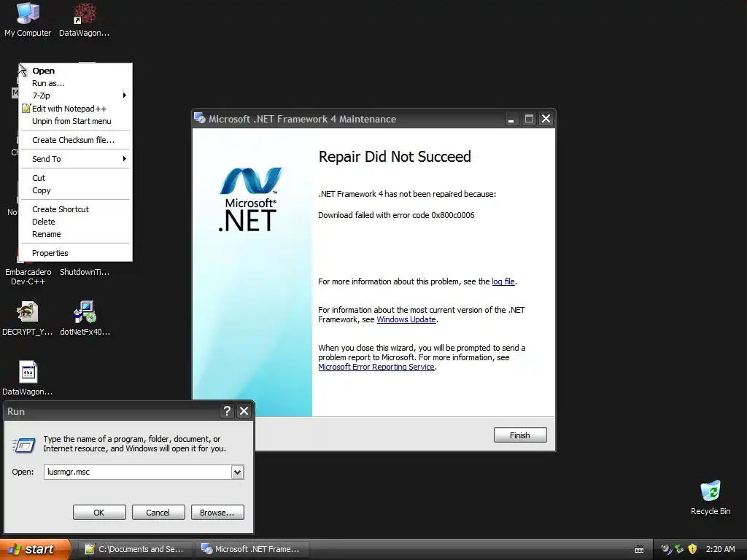Open the yellow security alert shield icon
Viewport: 747px width, 560px height.
coord(692,549)
